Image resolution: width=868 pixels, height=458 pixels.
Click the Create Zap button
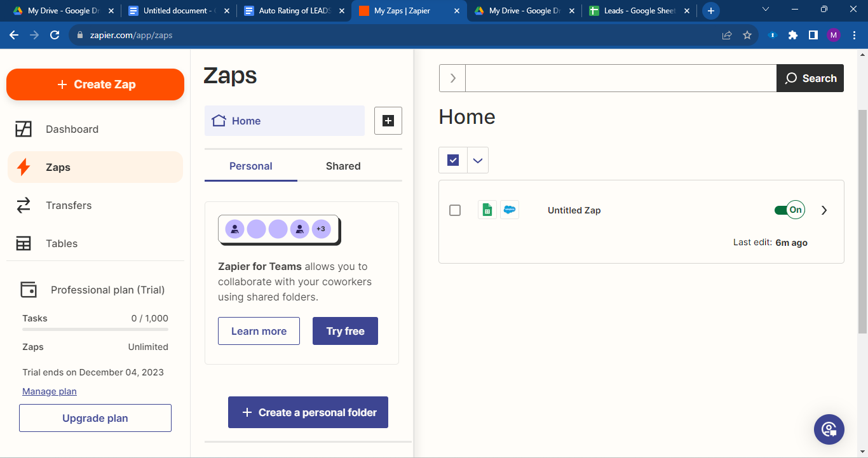[x=95, y=84]
